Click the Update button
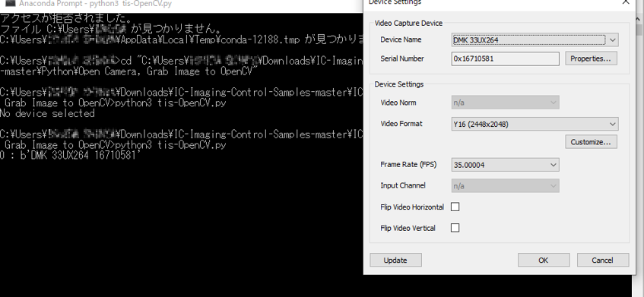The width and height of the screenshot is (644, 297). [395, 260]
